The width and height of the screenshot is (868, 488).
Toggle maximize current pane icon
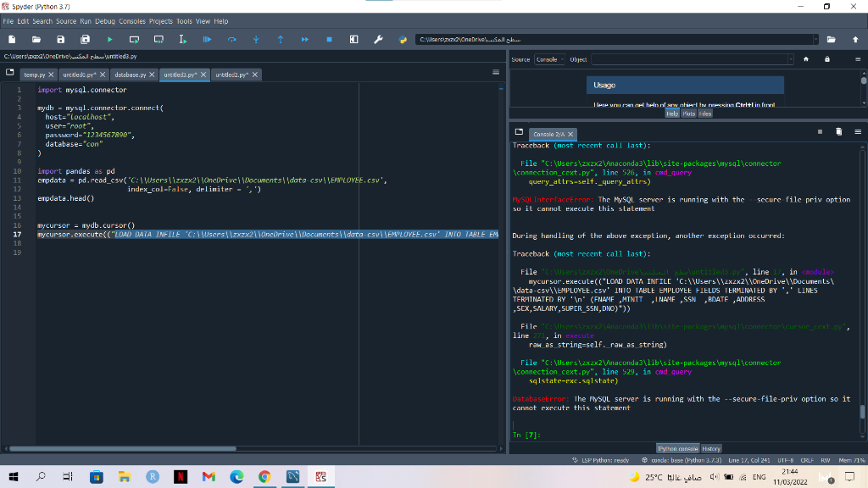point(353,39)
